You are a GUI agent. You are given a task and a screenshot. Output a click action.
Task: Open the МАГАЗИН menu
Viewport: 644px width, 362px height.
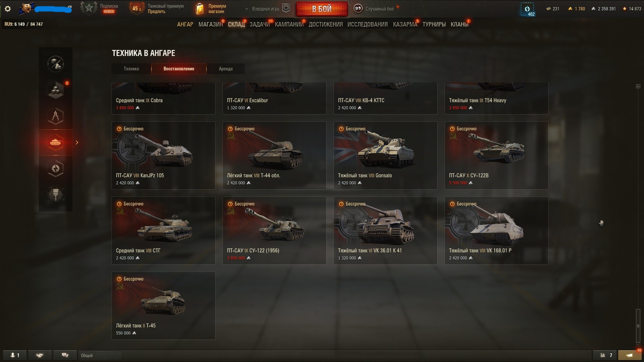[211, 24]
